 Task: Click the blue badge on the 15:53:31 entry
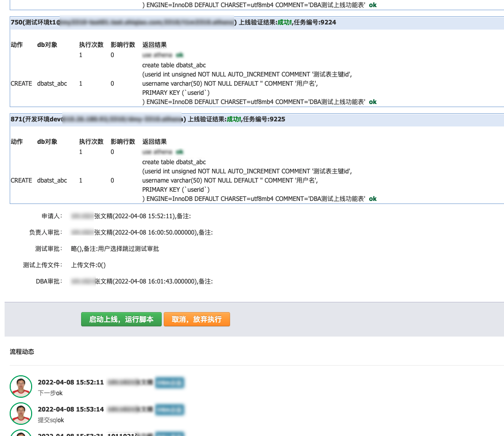[169, 434]
